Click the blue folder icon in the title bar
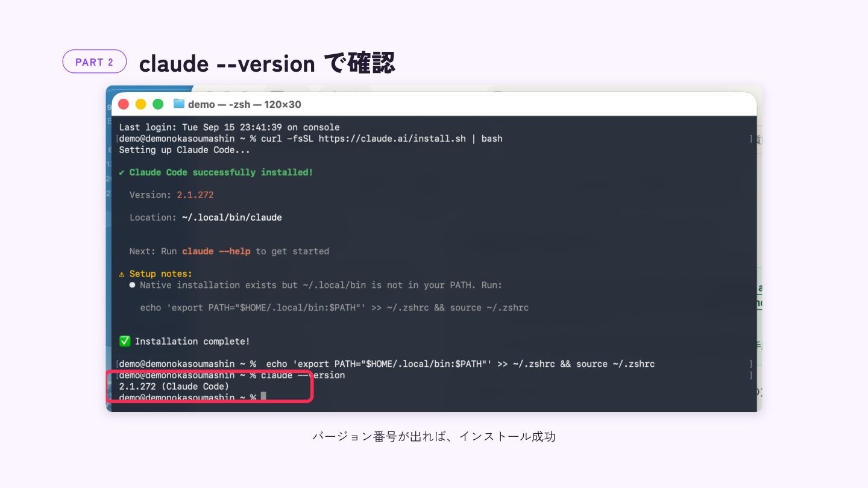This screenshot has width=868, height=488. click(179, 104)
